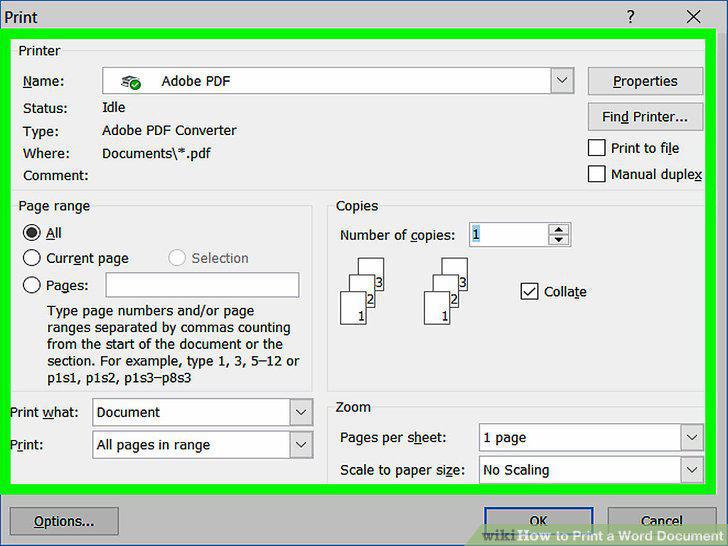Confirm printing with OK button
728x546 pixels.
coord(539,521)
